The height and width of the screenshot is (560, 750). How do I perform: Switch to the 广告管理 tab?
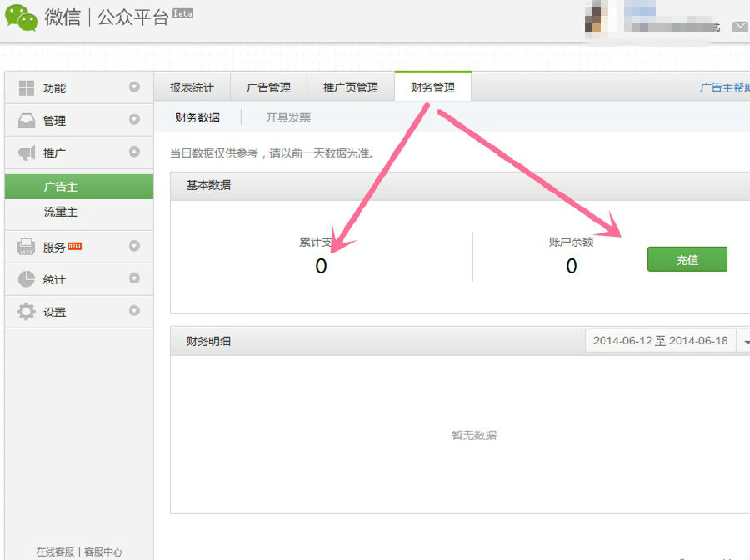(x=268, y=87)
